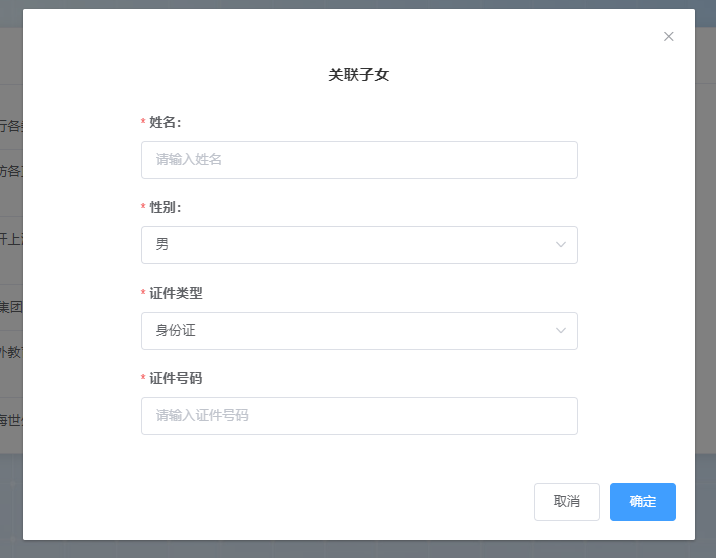Close the 关联子女 dialog with the X icon
This screenshot has width=716, height=558.
669,37
